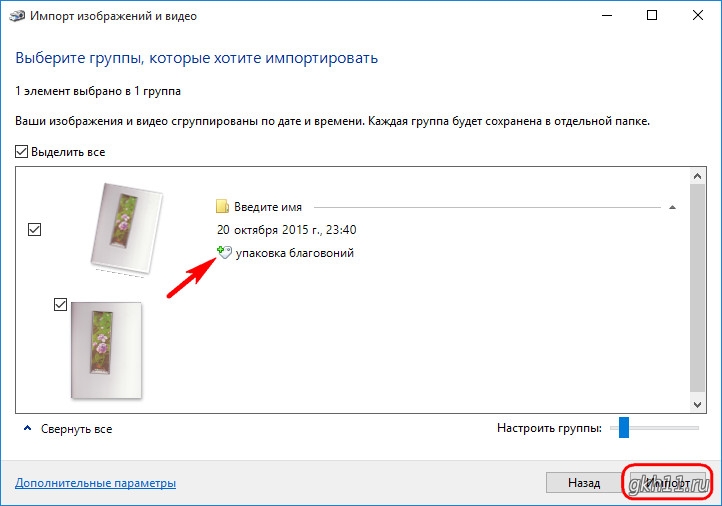Click the Введите имя folder name field
Image resolution: width=722 pixels, height=506 pixels.
pyautogui.click(x=268, y=207)
